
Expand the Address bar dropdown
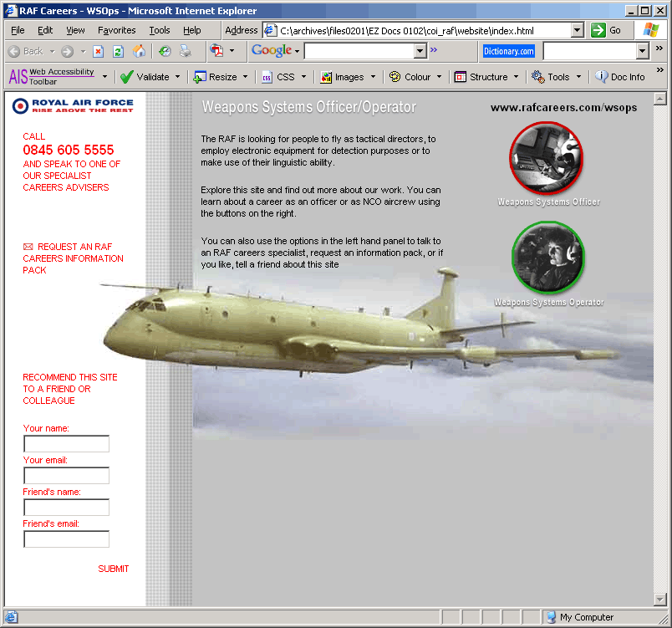(578, 30)
